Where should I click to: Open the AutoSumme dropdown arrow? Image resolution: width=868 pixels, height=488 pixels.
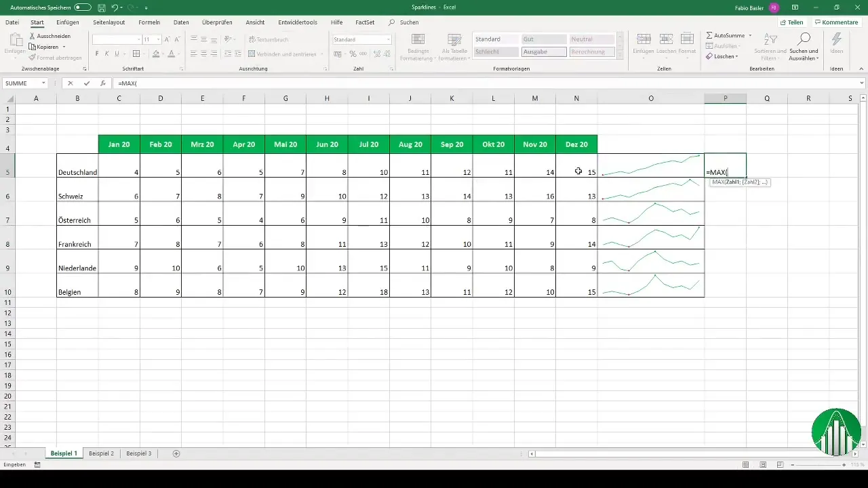[749, 35]
